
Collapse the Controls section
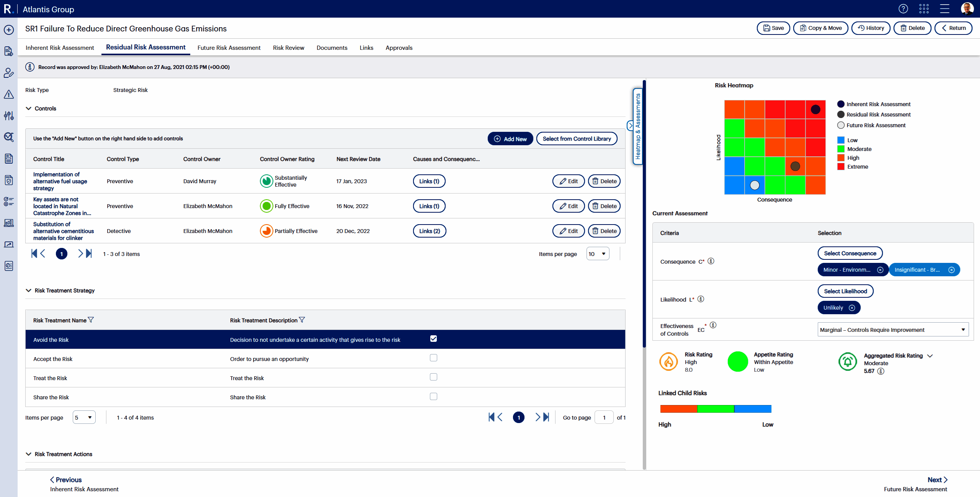click(x=29, y=108)
